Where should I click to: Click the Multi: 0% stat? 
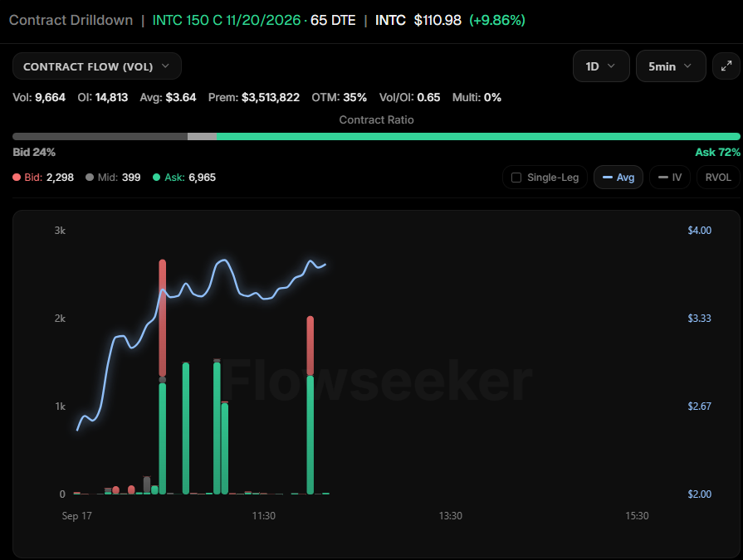[477, 98]
